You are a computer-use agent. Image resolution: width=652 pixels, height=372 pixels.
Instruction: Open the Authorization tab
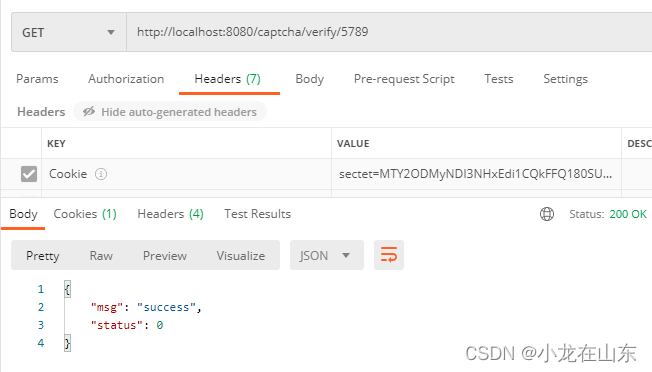(126, 79)
